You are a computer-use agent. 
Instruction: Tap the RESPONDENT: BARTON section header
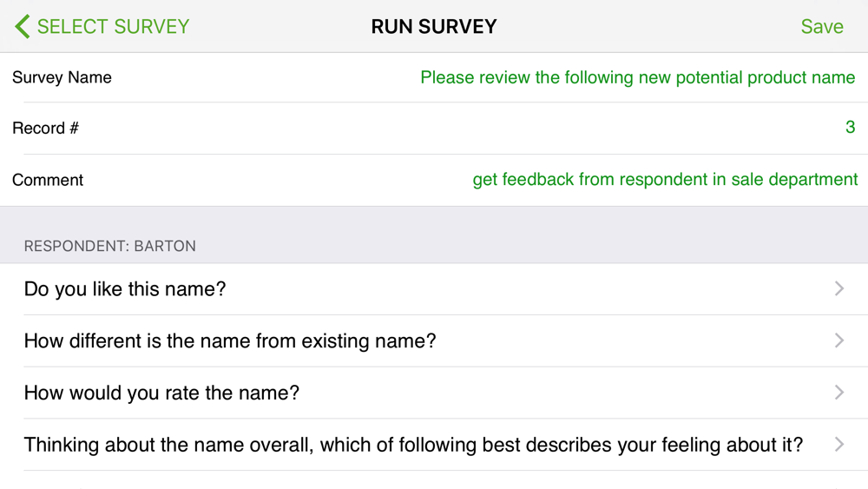[x=109, y=246]
